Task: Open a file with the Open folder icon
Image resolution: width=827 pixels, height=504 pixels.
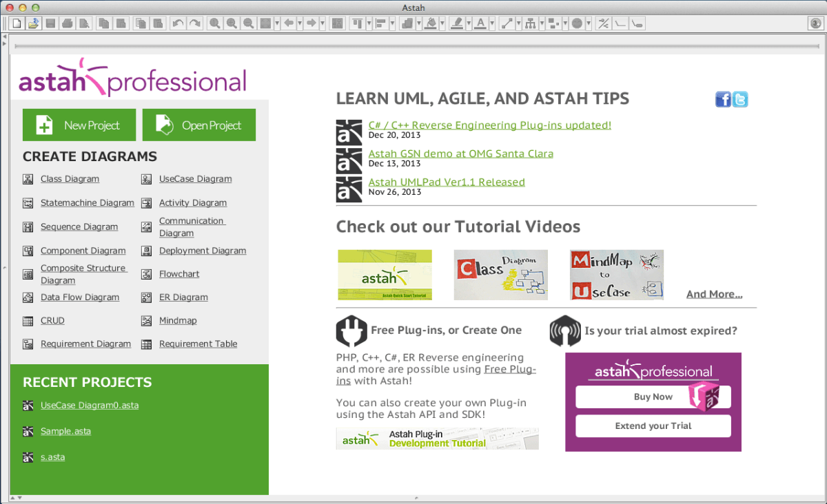Action: click(x=34, y=23)
